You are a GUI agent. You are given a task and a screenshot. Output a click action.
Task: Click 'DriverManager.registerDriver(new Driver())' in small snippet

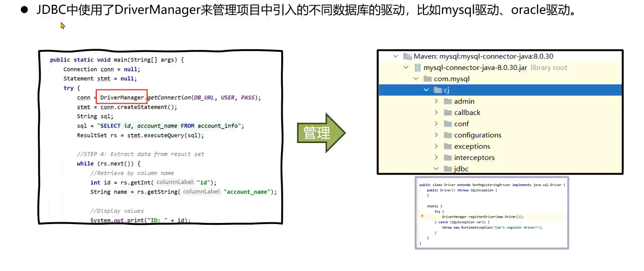(x=483, y=217)
